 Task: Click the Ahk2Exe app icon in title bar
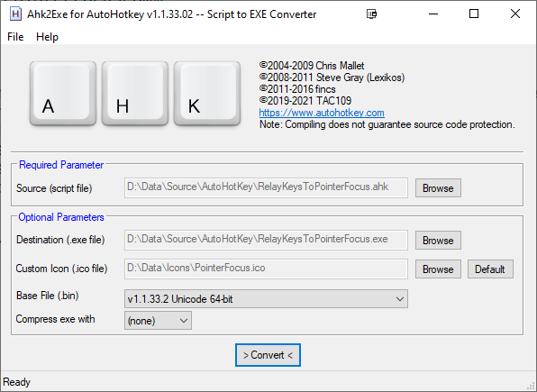15,14
